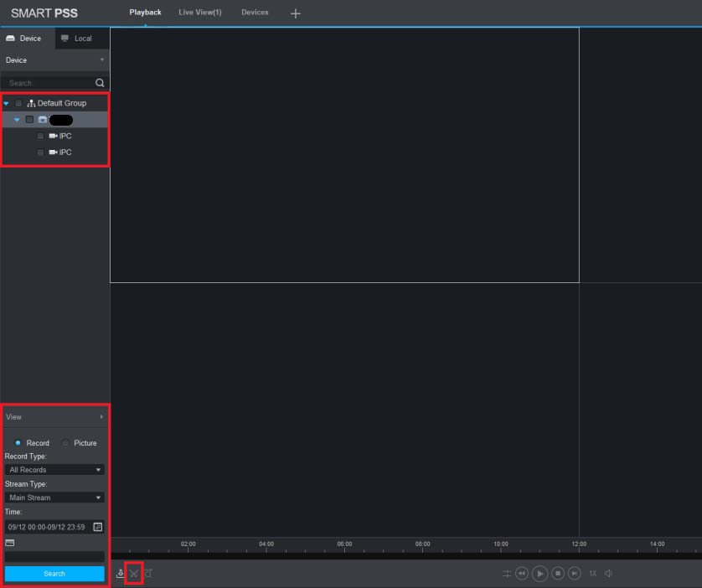This screenshot has width=702, height=588.
Task: Click timeline at 04:00 mark
Action: pyautogui.click(x=266, y=544)
